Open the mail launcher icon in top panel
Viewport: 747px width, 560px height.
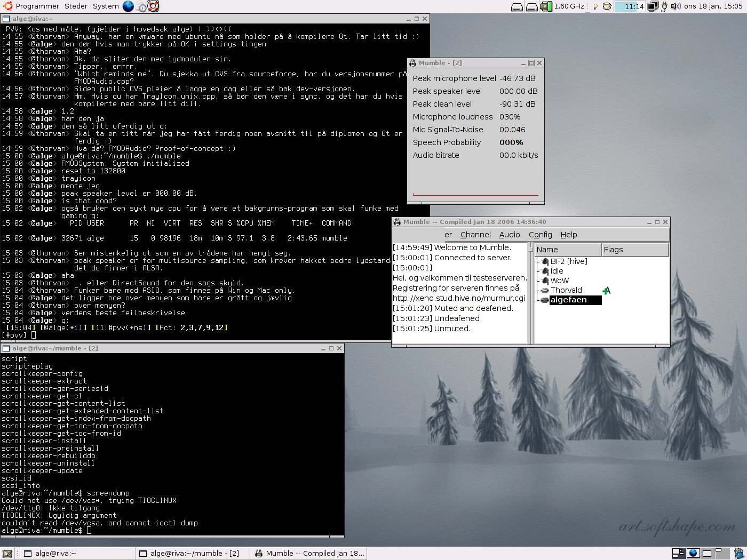click(x=141, y=6)
